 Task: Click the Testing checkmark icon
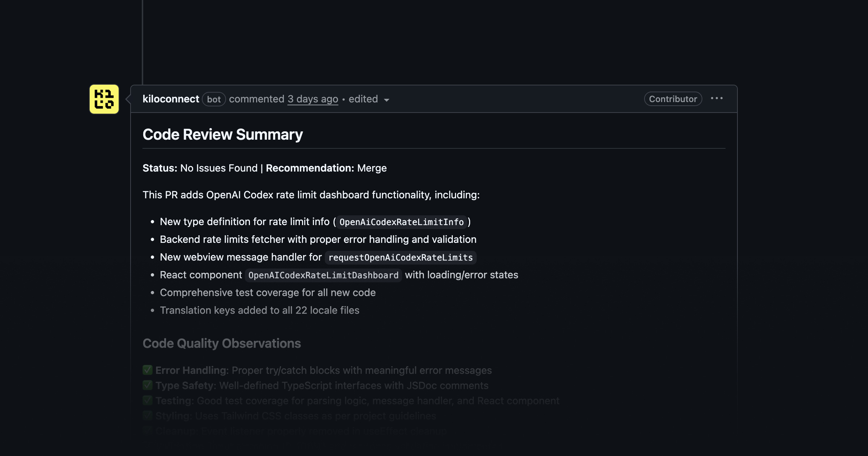[x=147, y=400]
